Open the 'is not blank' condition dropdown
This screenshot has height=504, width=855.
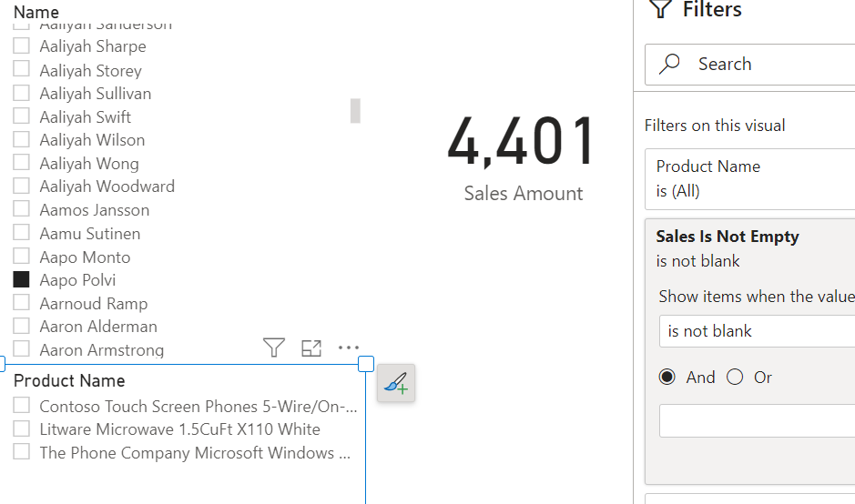(756, 331)
